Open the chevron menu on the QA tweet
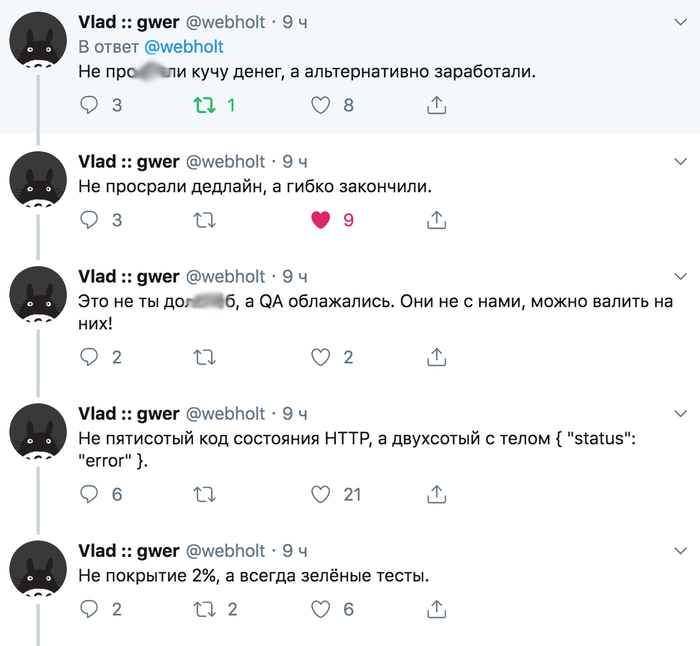Screen dimensions: 700x646 click(681, 277)
